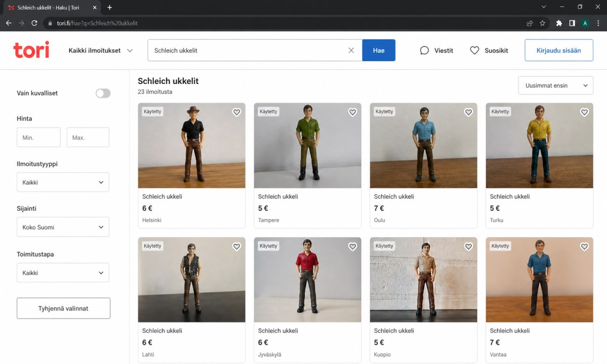Favorite the Turku listing heart
The image size is (607, 364).
point(584,112)
